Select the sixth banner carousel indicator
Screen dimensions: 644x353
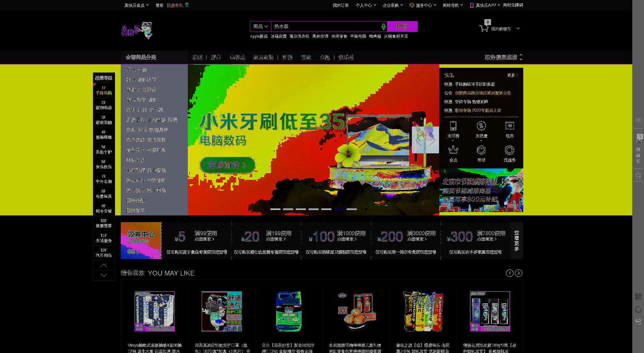[x=339, y=209]
